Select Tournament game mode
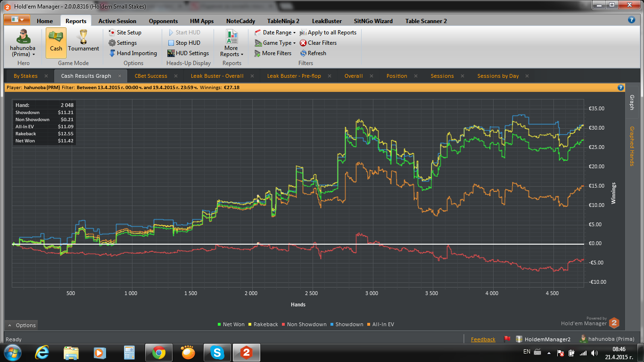This screenshot has height=362, width=644. click(x=83, y=42)
